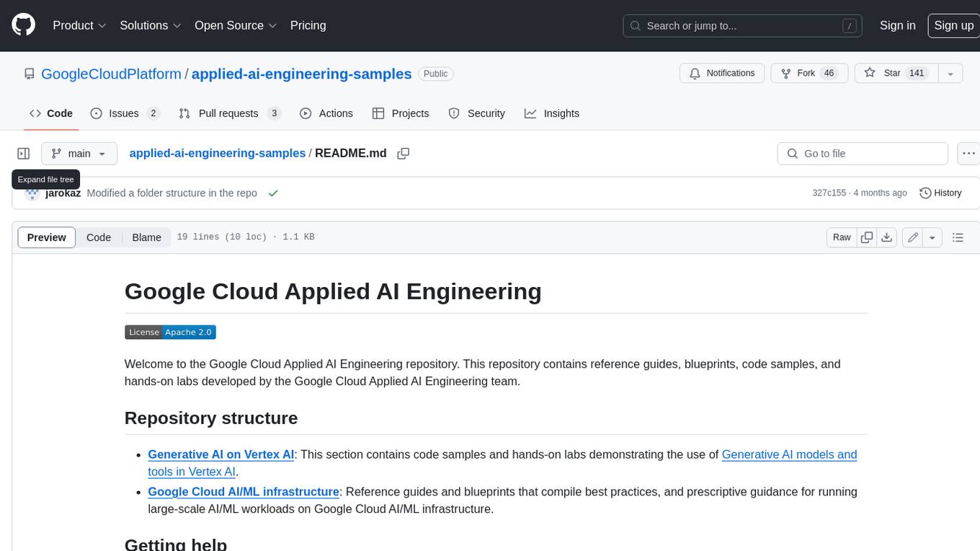Viewport: 980px width, 551px height.
Task: Open the Solutions menu
Action: tap(150, 25)
